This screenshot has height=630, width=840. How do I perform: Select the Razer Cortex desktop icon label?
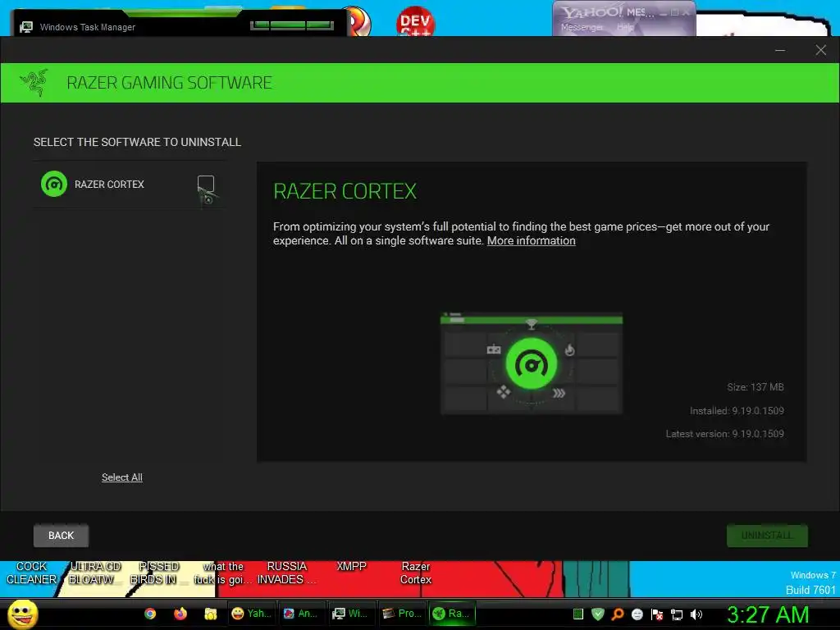(416, 573)
